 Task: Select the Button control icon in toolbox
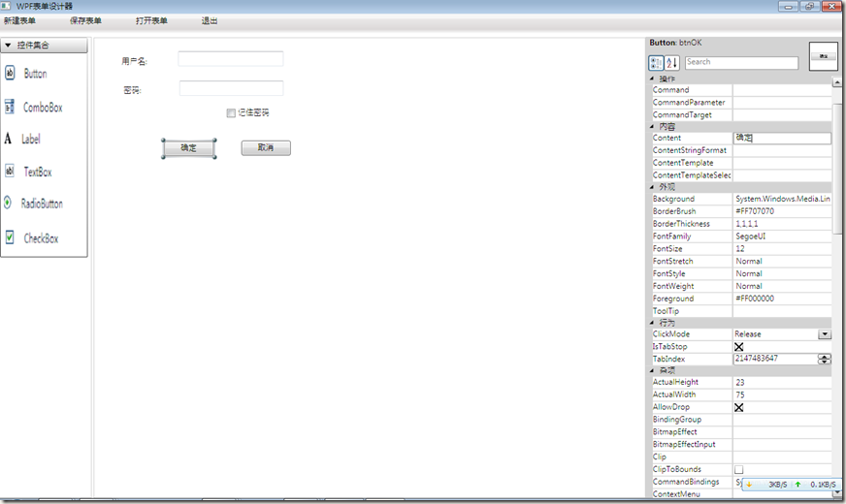pyautogui.click(x=10, y=73)
